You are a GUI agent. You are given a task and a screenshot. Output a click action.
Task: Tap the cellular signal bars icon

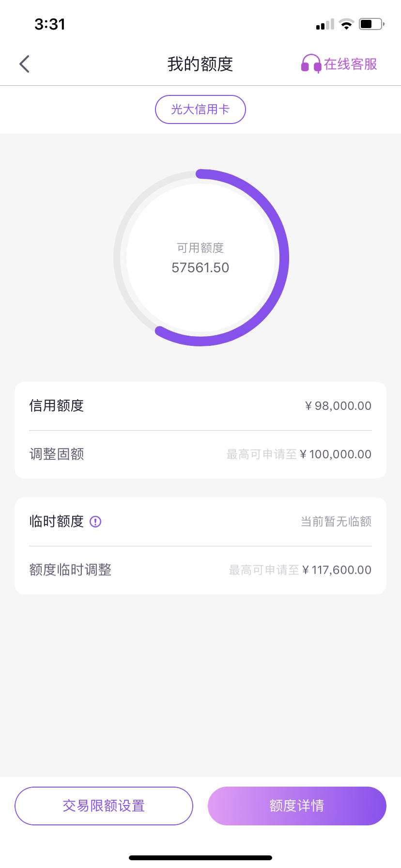pos(325,24)
